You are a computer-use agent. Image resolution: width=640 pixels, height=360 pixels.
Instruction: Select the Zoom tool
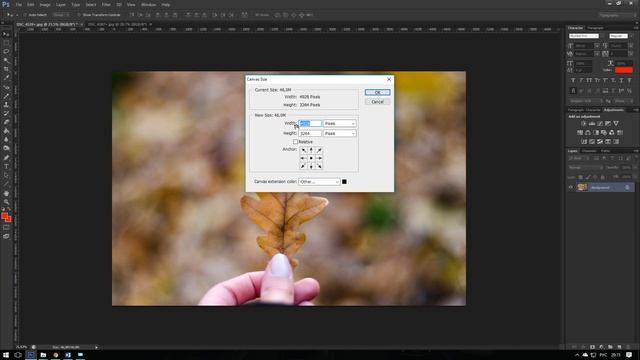[x=6, y=202]
